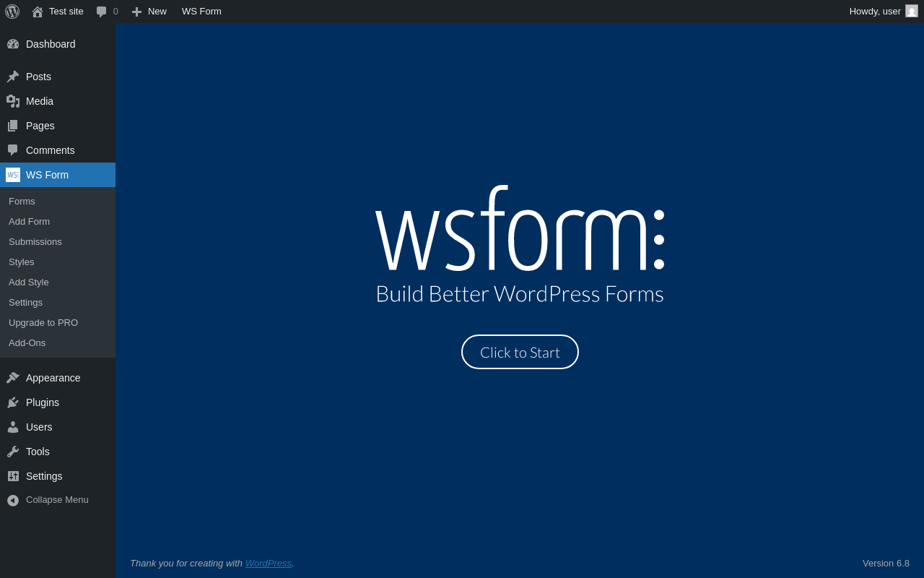Click the Click to Start button
The width and height of the screenshot is (924, 578).
pyautogui.click(x=520, y=352)
